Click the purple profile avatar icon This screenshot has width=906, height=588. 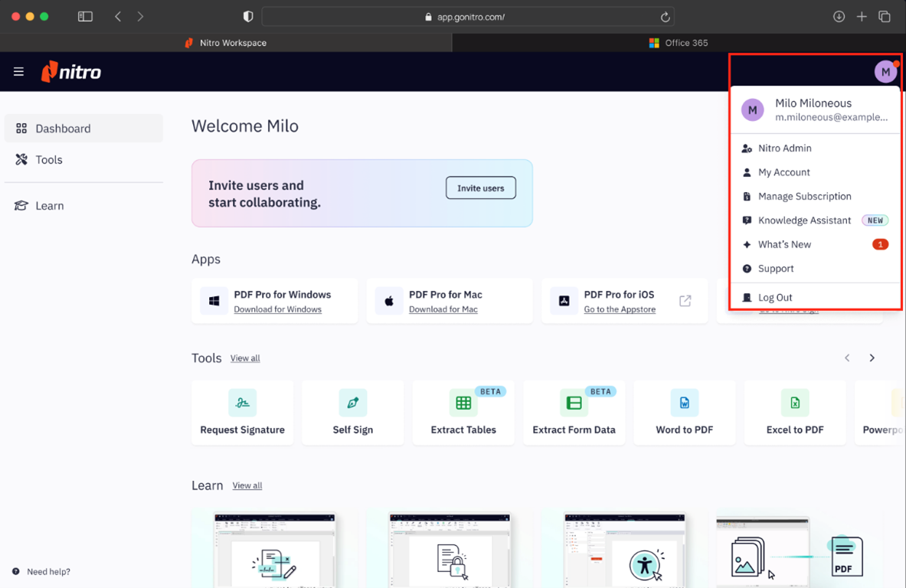tap(885, 72)
